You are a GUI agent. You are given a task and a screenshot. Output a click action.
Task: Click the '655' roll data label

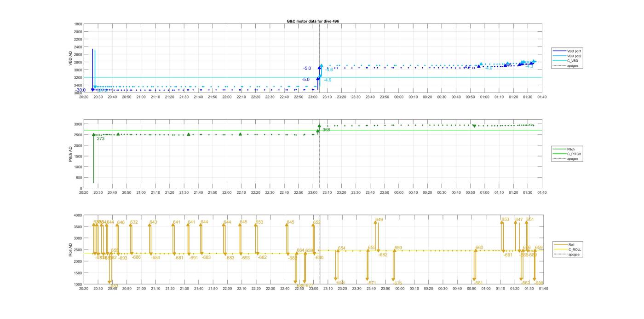[x=372, y=248]
